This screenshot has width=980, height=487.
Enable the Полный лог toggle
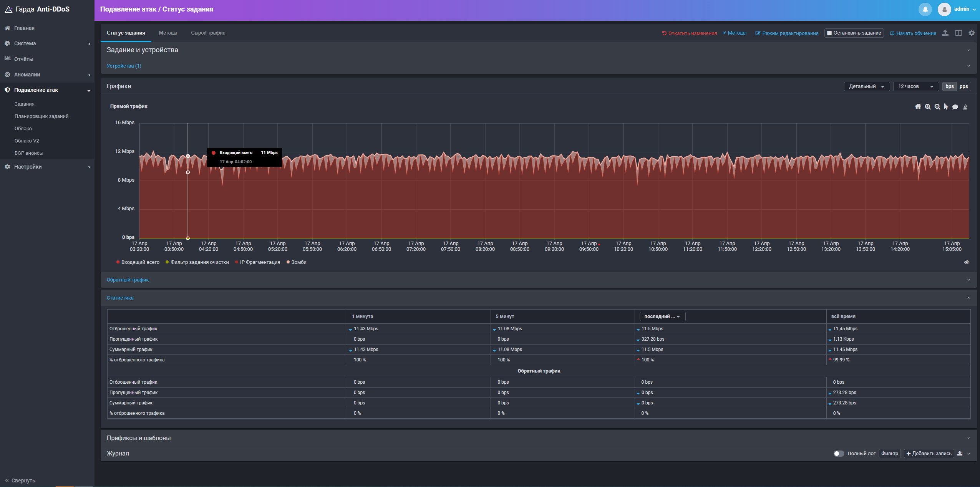(x=839, y=454)
